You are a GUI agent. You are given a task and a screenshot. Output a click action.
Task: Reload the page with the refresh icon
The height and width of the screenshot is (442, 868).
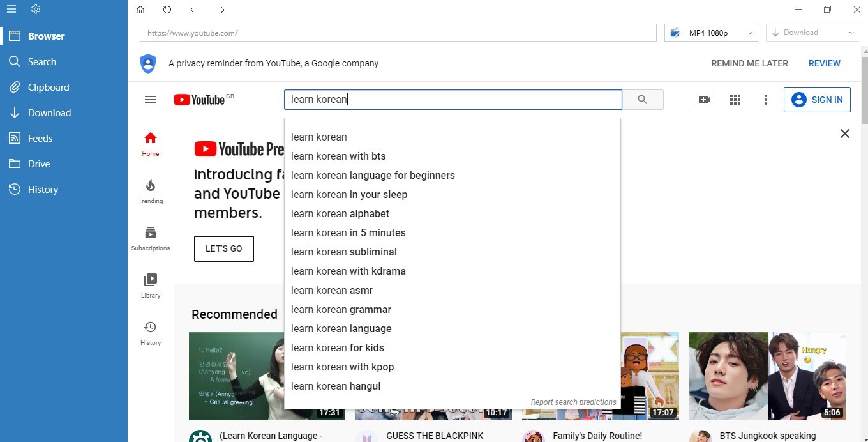point(167,10)
